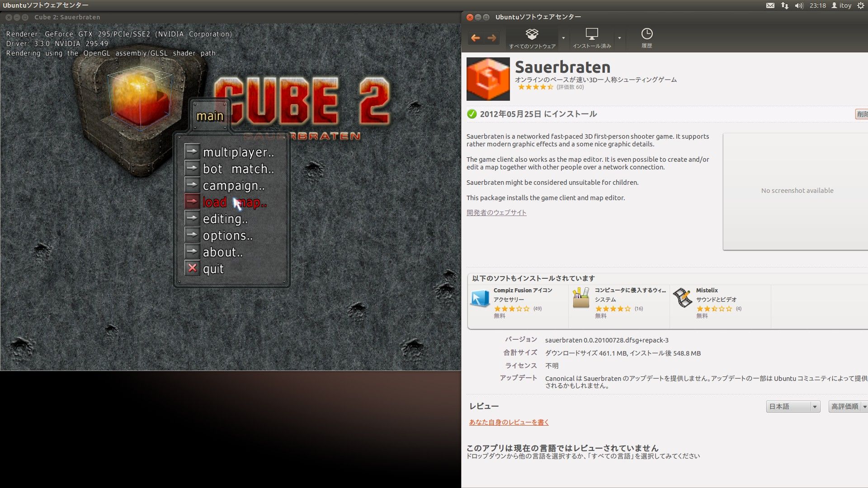Open the system category tool recommendation icon
This screenshot has width=868, height=488.
coord(581,299)
